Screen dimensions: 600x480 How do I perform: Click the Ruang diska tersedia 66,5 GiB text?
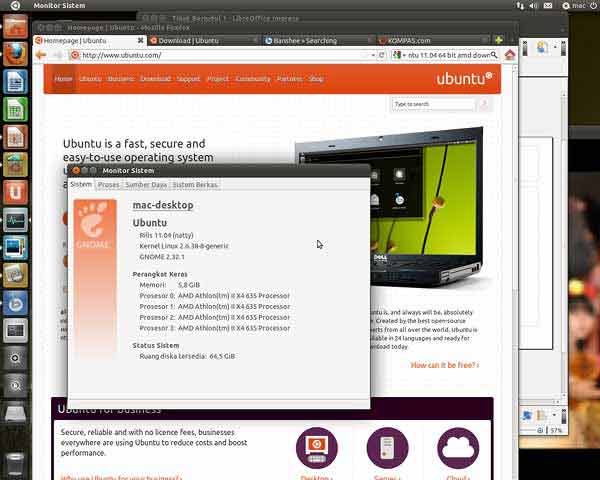coord(187,356)
